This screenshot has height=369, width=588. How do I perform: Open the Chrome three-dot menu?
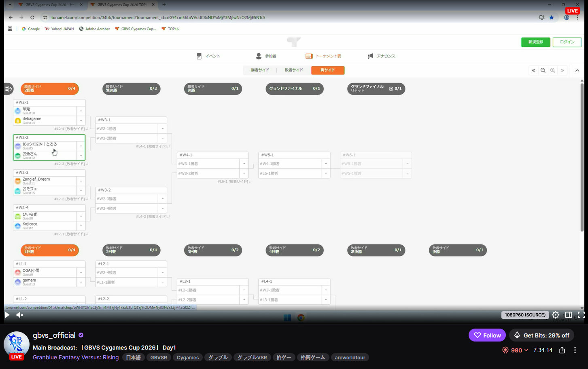tap(577, 17)
